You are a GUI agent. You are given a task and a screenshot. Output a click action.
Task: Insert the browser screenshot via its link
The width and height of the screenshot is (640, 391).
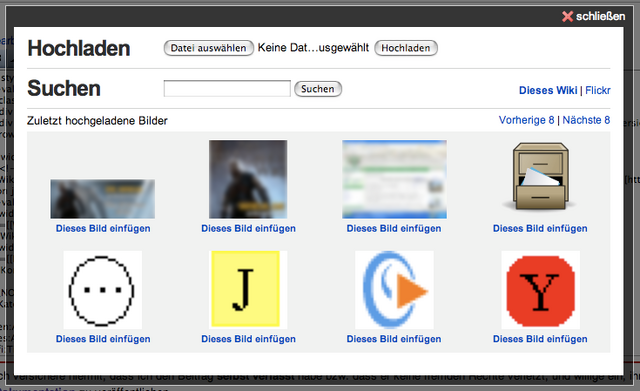[x=394, y=228]
